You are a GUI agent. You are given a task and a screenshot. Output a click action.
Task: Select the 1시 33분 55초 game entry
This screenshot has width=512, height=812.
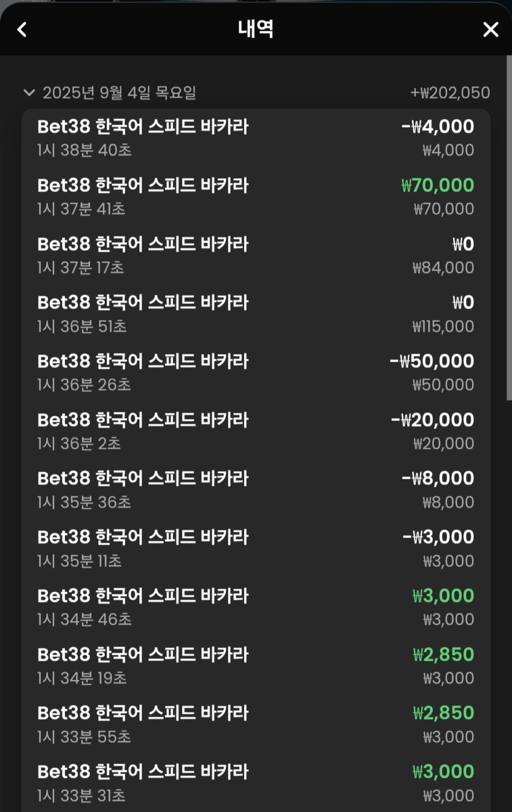255,724
